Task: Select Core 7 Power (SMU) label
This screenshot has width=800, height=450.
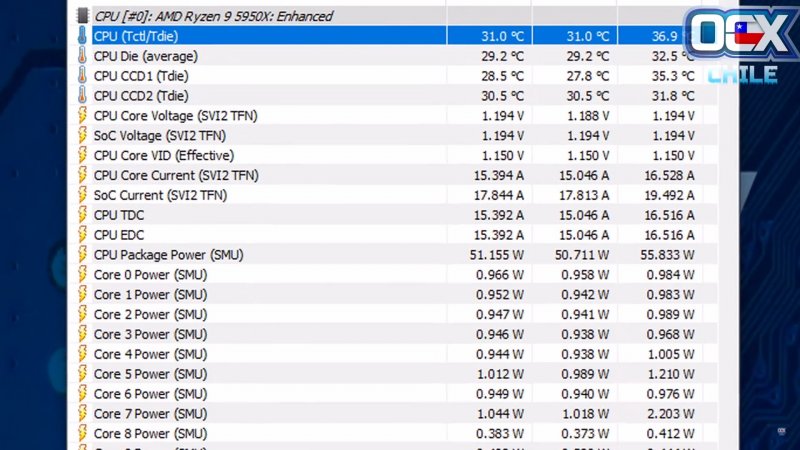Action: tap(151, 414)
